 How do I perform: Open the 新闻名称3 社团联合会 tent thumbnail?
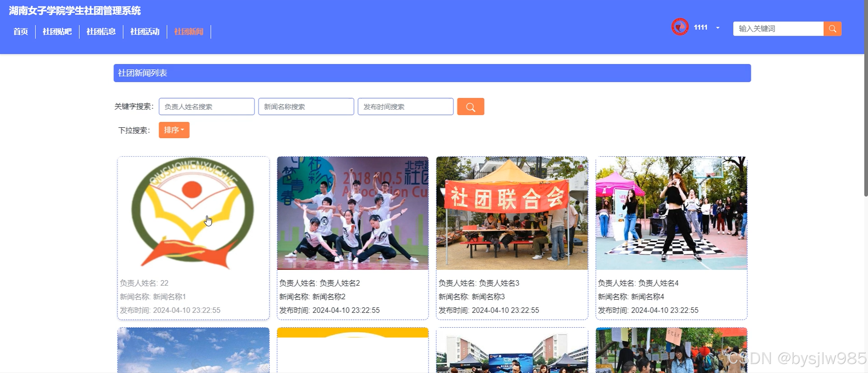(512, 213)
